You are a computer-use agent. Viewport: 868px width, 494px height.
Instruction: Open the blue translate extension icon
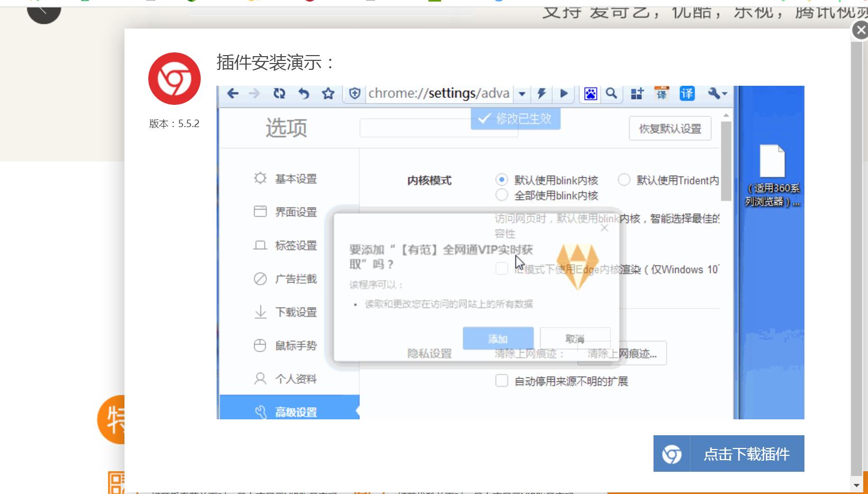686,94
